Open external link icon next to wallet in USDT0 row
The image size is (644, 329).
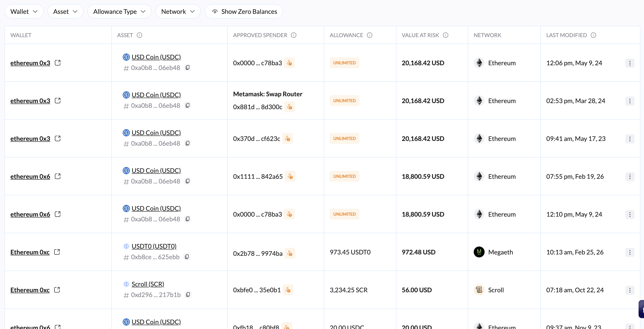[x=57, y=252]
